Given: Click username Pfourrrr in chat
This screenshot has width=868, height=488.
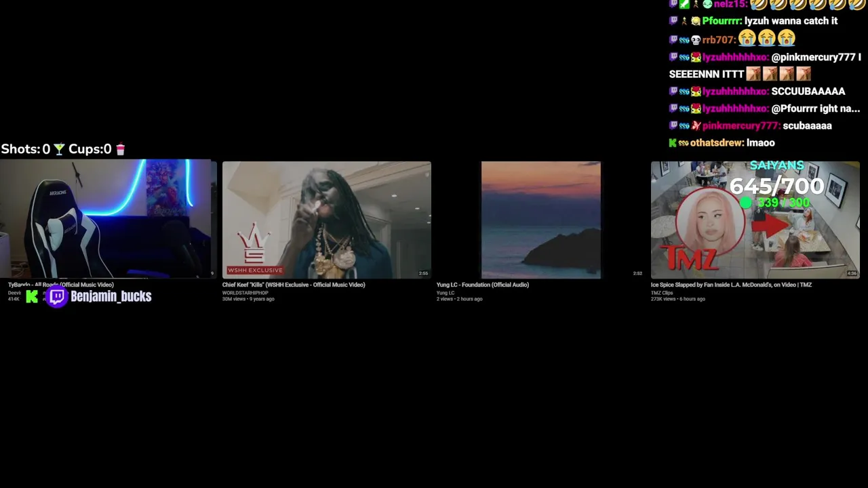Looking at the screenshot, I should click(722, 21).
